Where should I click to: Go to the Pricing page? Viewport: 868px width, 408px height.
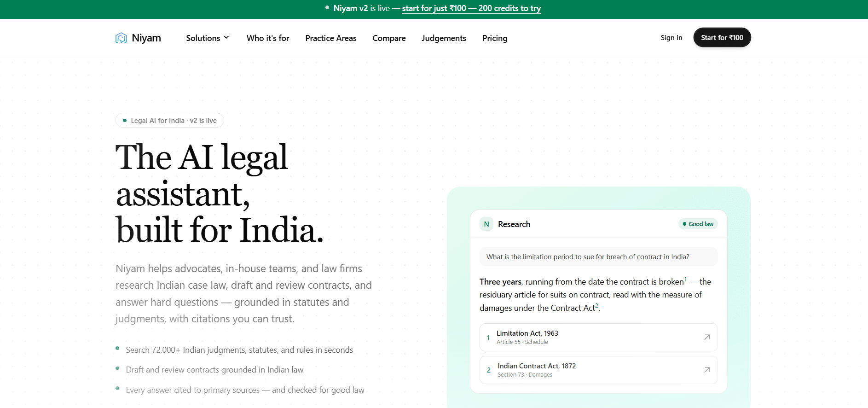pyautogui.click(x=495, y=38)
